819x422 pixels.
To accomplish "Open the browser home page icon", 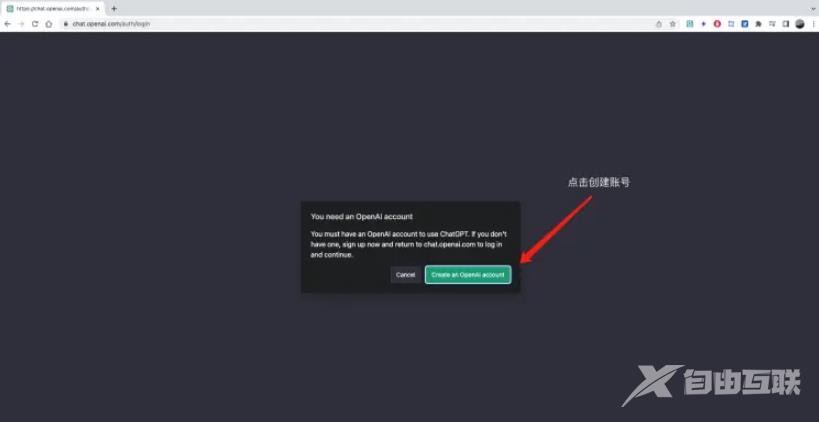I will [49, 24].
